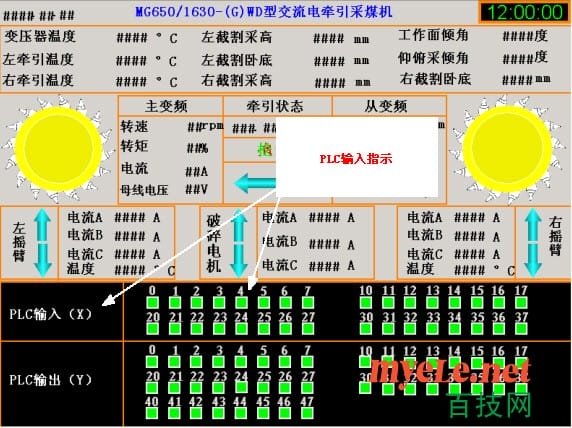Toggle PLC output Y indicator 47
This screenshot has width=572, height=428.
(x=308, y=413)
